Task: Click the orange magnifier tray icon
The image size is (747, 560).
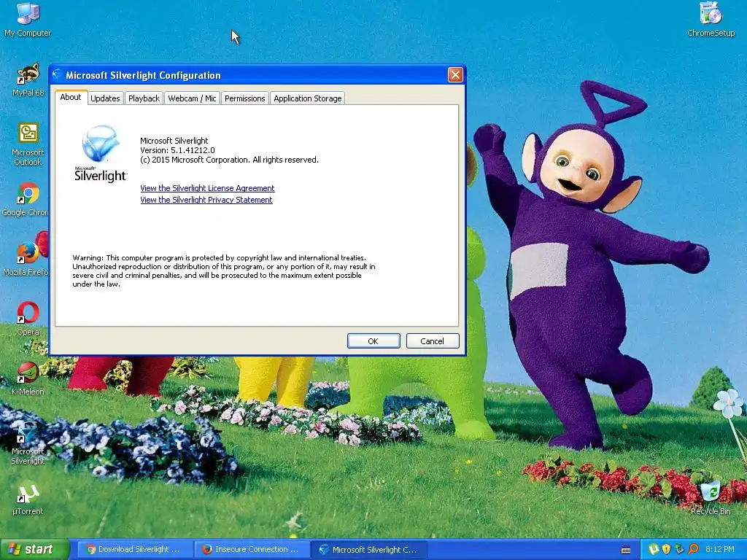Action: pyautogui.click(x=693, y=550)
